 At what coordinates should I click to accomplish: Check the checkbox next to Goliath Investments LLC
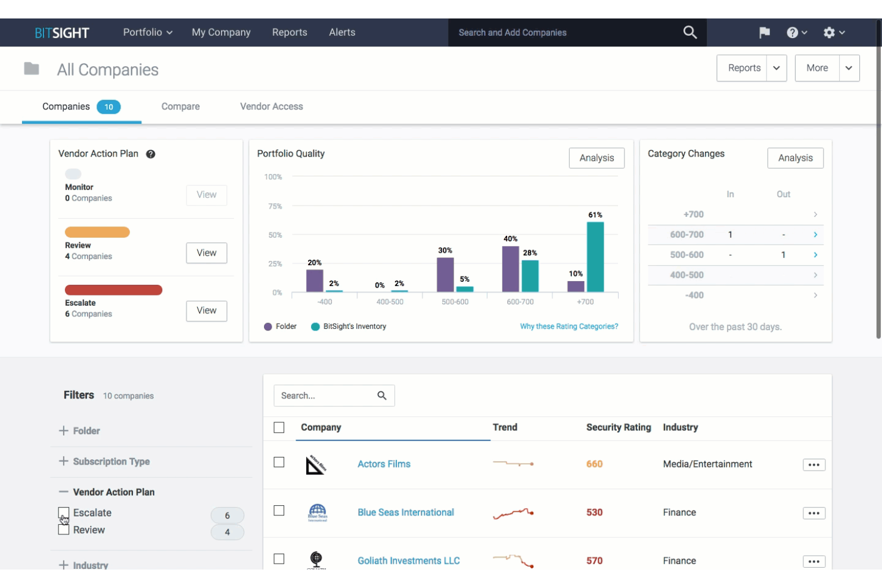pos(279,559)
